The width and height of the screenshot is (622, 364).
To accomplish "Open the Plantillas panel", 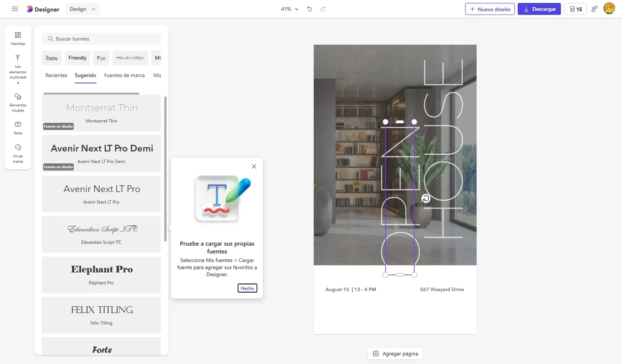I will coord(18,38).
